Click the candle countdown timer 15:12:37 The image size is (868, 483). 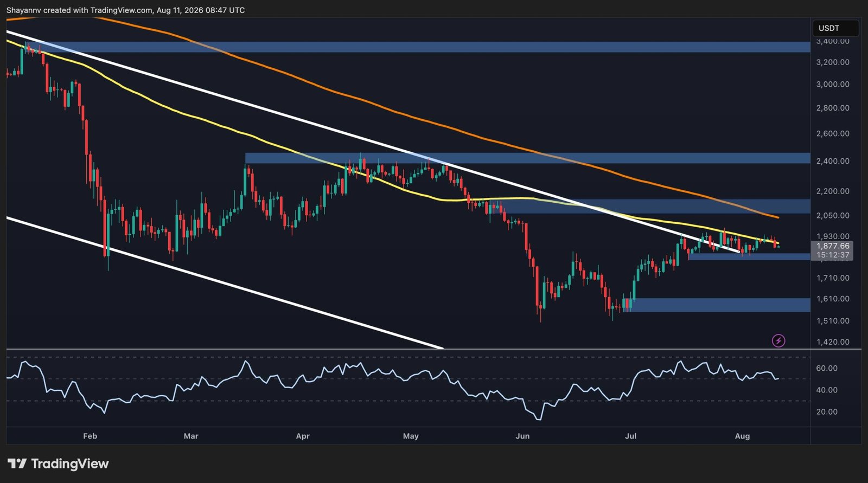pyautogui.click(x=833, y=255)
